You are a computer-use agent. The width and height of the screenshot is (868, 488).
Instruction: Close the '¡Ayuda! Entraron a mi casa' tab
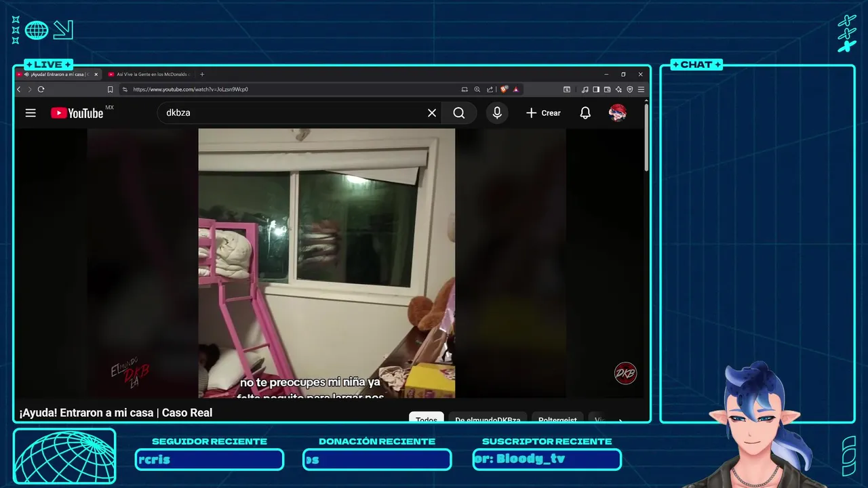coord(96,75)
